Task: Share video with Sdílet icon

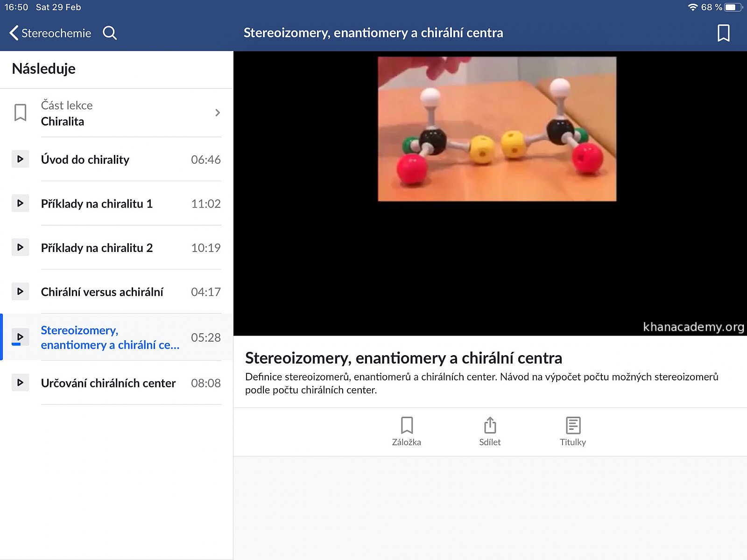Action: click(x=490, y=431)
